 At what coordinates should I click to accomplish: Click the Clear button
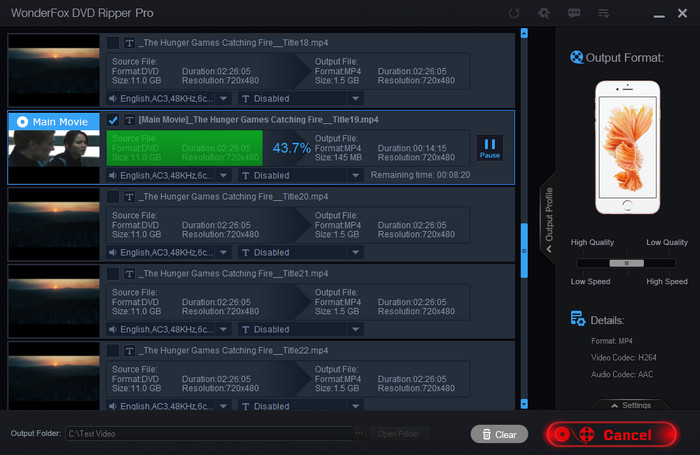pyautogui.click(x=499, y=434)
